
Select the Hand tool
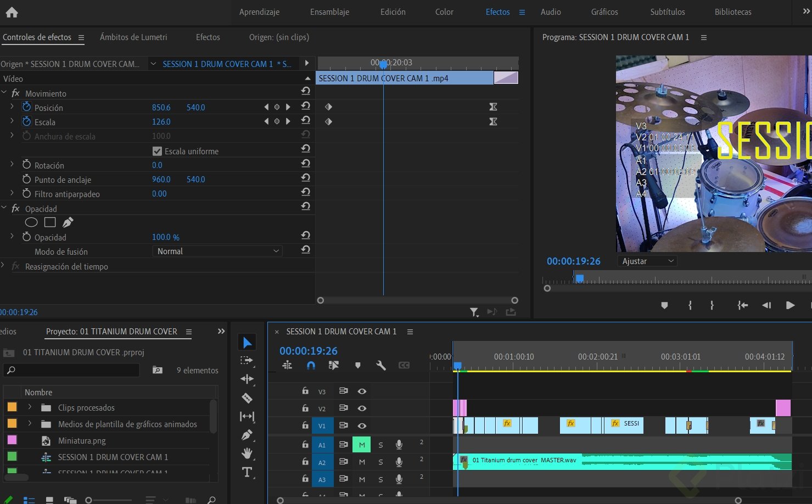247,453
